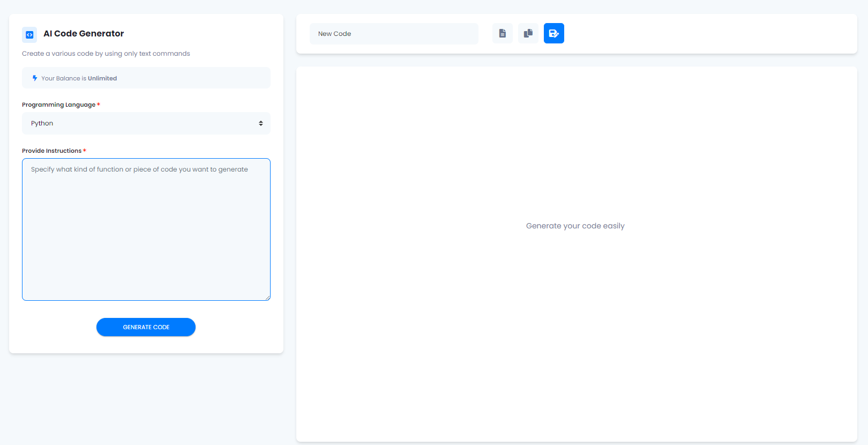Click the 'Provide Instructions' label

click(52, 151)
